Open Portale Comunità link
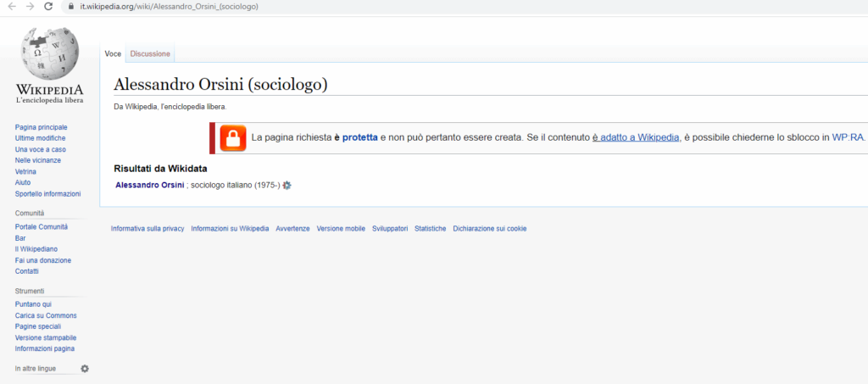Screen dimensions: 868x384 (x=41, y=227)
